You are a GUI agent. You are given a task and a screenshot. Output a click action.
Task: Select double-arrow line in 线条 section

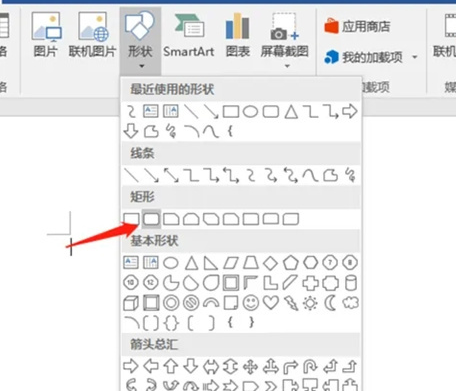[171, 175]
